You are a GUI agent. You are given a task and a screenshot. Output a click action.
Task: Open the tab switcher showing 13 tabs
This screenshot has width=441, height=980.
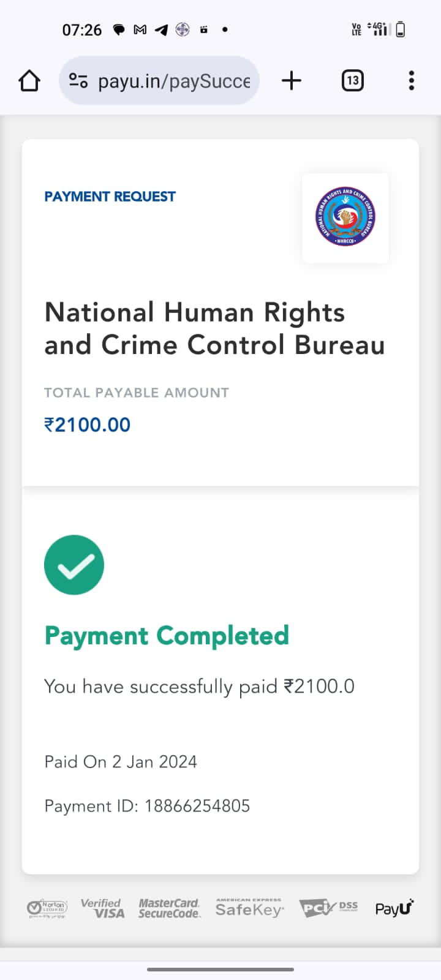(x=352, y=81)
